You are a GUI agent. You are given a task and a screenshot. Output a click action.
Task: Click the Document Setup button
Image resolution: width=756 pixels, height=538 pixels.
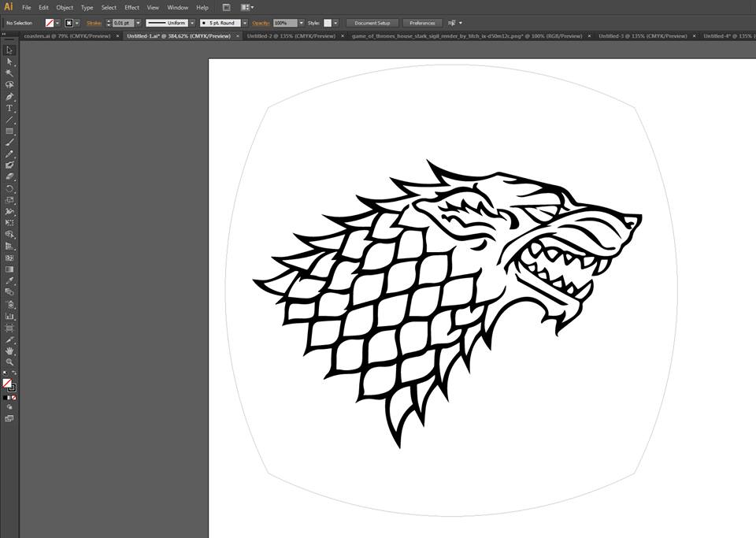pos(372,23)
